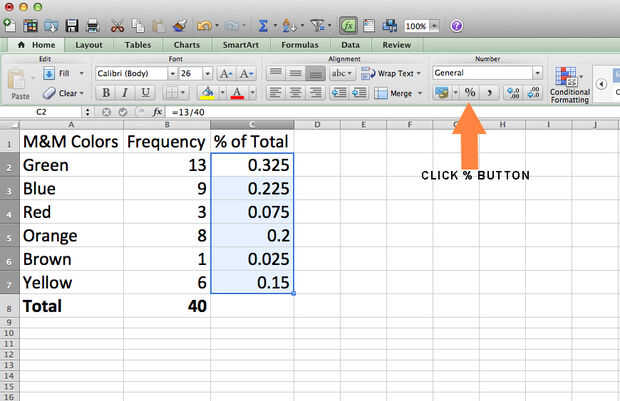Align text to bottom of cell

(316, 73)
